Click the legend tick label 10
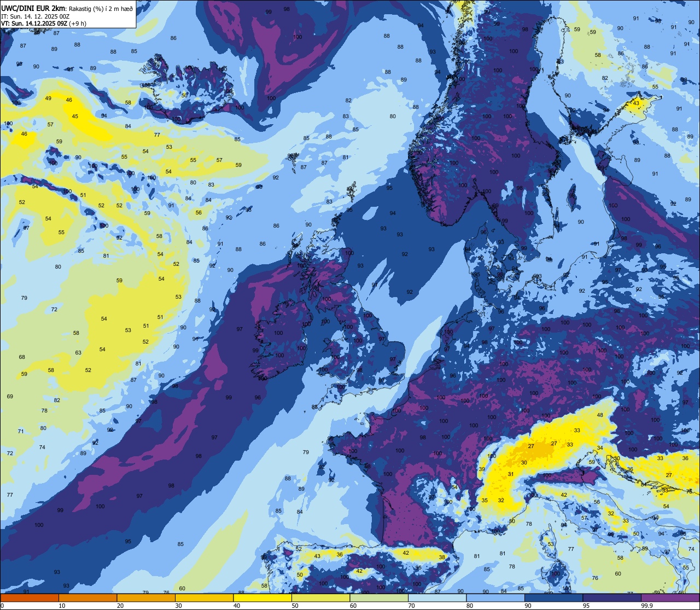Screen dimensions: 700x610 (62, 606)
